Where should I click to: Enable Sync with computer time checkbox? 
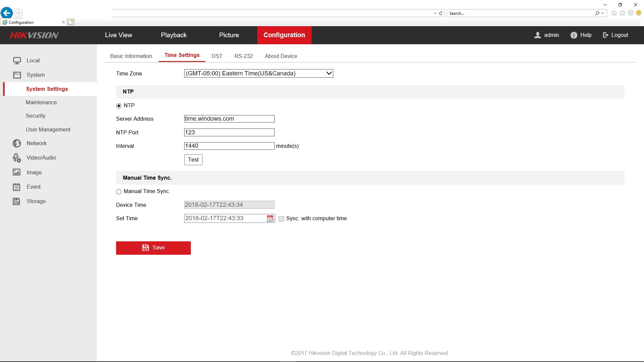coord(281,219)
